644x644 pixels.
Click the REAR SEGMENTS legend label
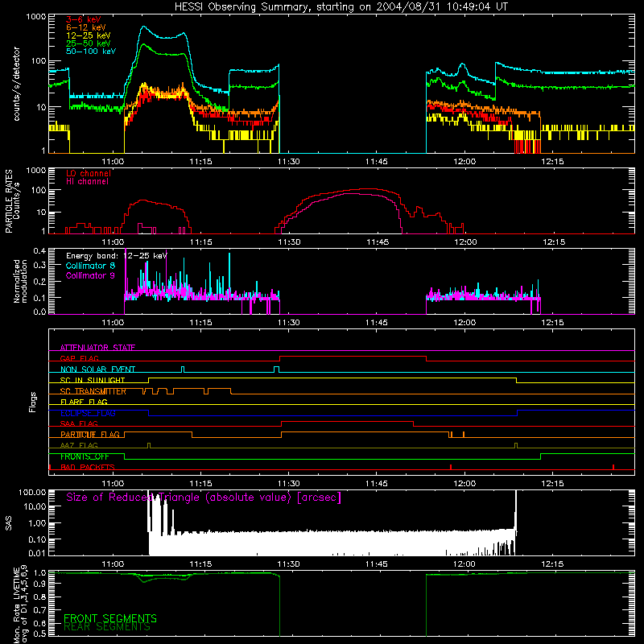click(x=107, y=626)
